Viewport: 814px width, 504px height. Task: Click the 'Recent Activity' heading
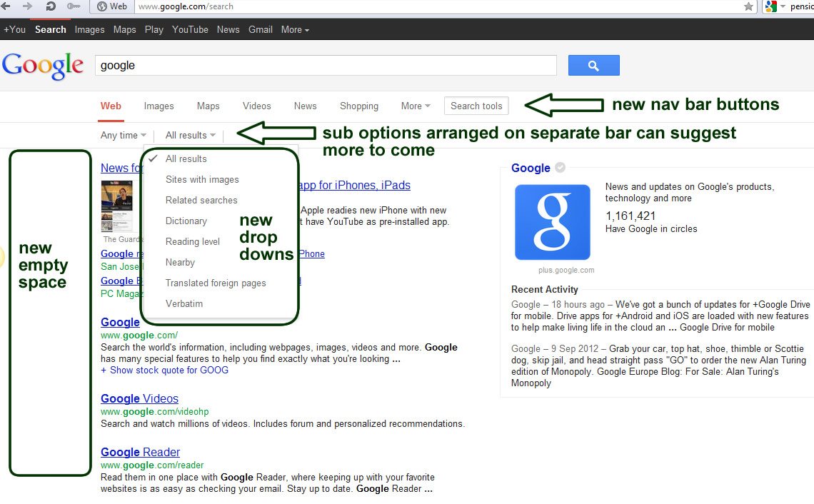(545, 290)
